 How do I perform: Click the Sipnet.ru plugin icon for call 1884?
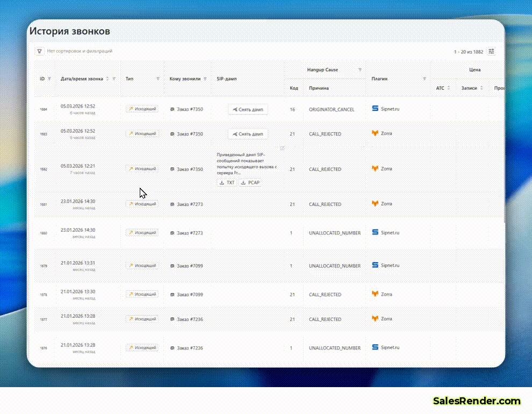(375, 108)
